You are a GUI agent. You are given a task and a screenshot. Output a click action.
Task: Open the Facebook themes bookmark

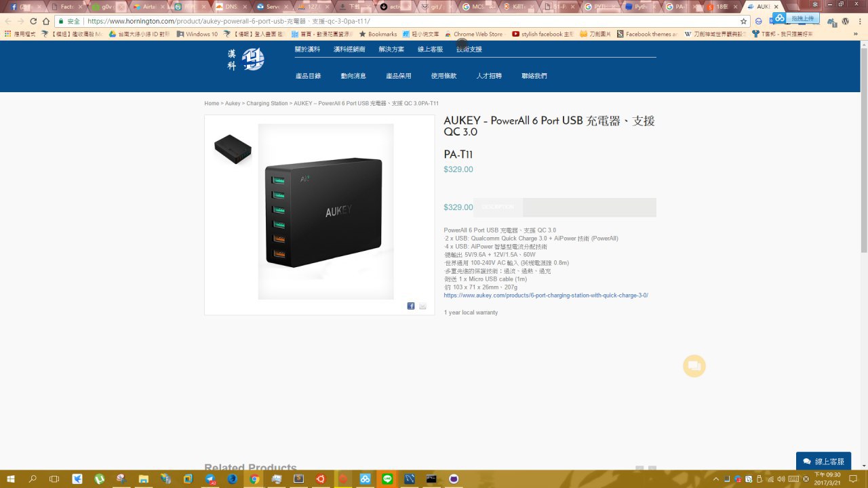point(647,34)
